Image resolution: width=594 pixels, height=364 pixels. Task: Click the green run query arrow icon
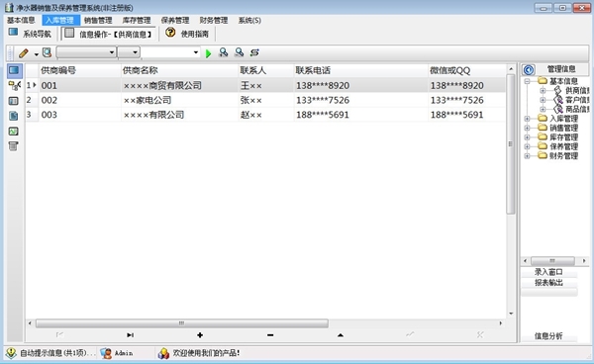tap(208, 53)
